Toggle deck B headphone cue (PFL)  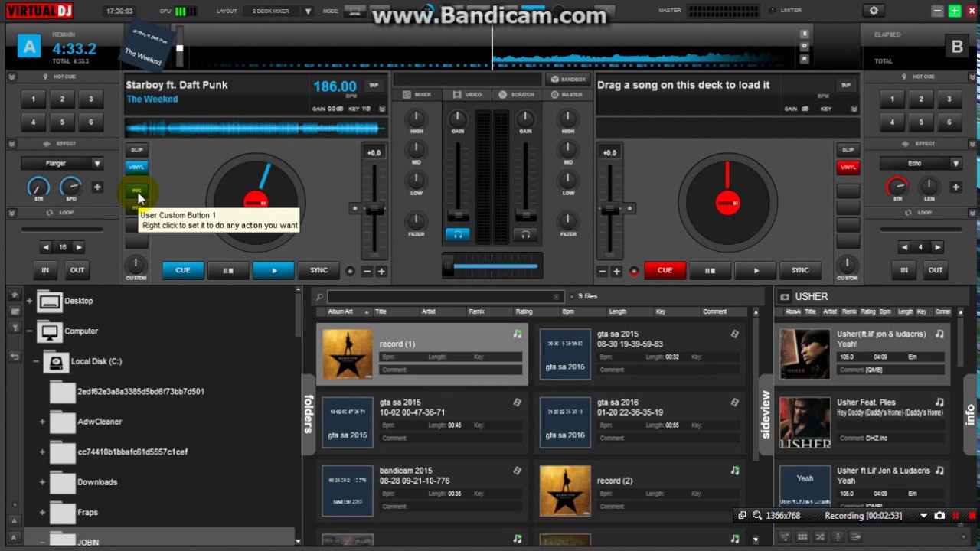(x=526, y=235)
